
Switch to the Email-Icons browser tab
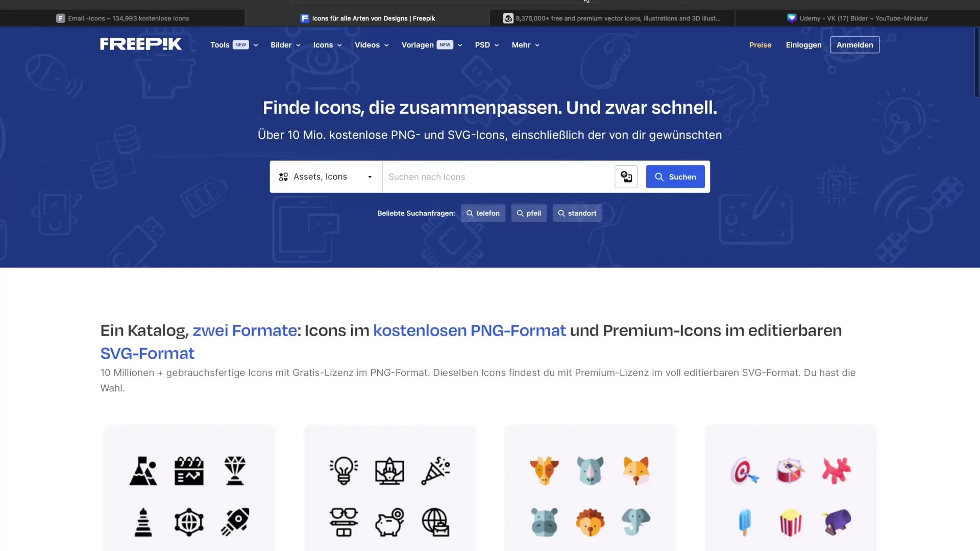coord(122,18)
